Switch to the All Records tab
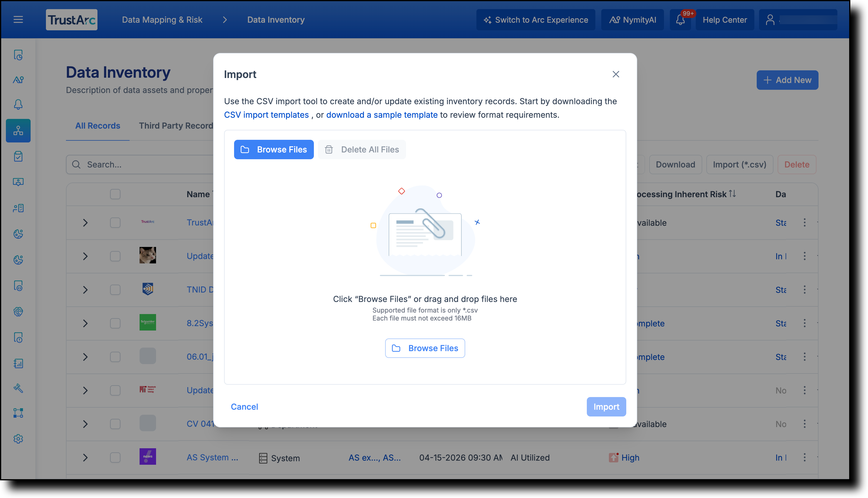Screen dimensions: 868x498 97,125
